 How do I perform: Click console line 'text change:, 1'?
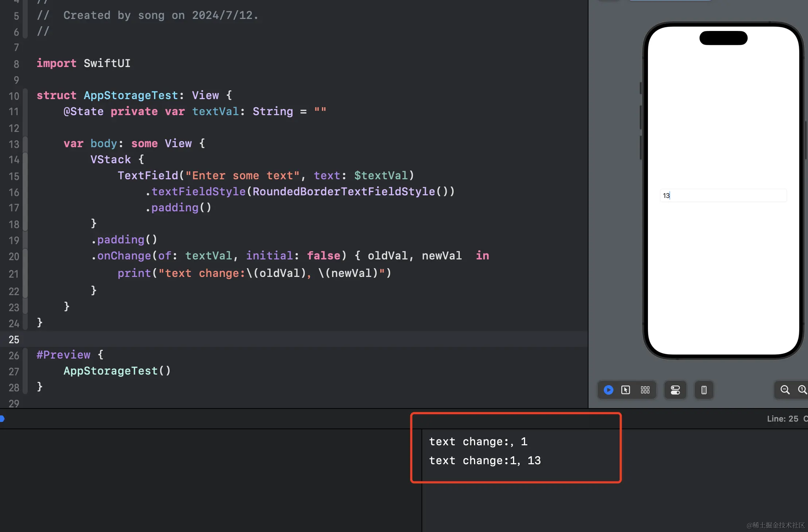pos(478,442)
